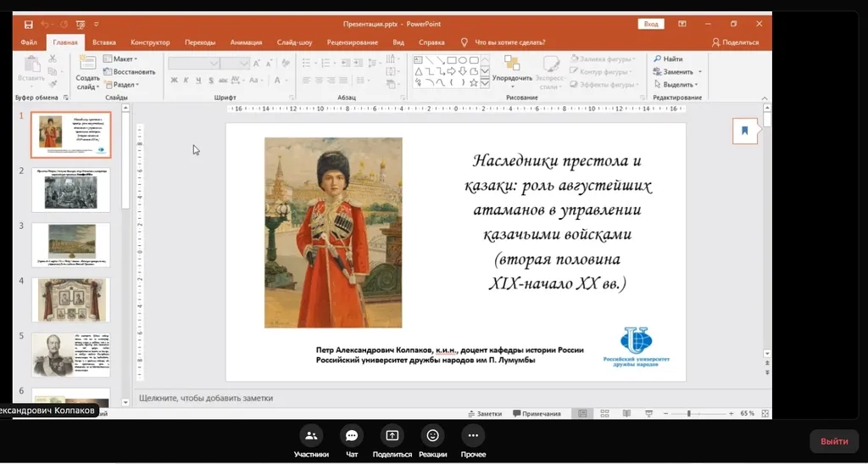Screen dimensions: 868x464
Task: Justify text in Абзац group
Action: 344,81
